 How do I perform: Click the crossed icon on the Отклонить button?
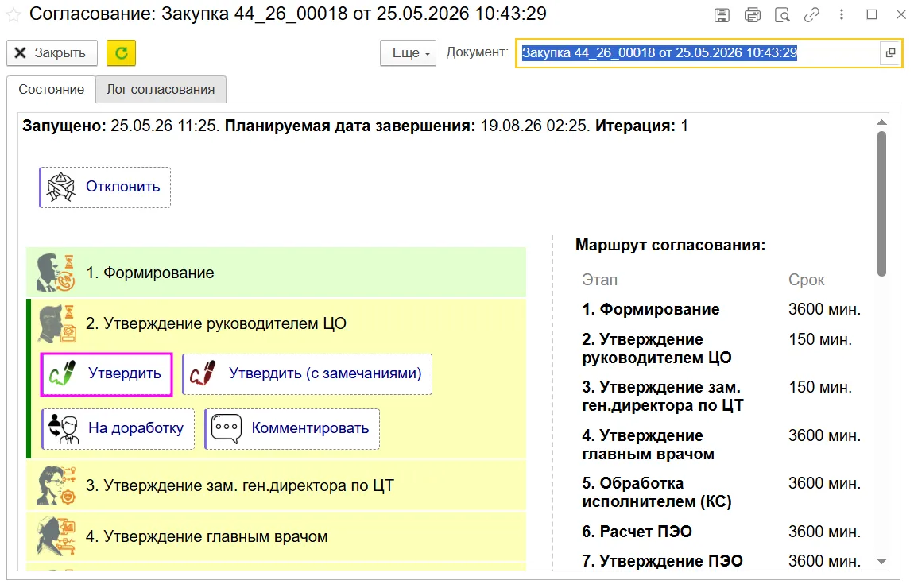[60, 187]
